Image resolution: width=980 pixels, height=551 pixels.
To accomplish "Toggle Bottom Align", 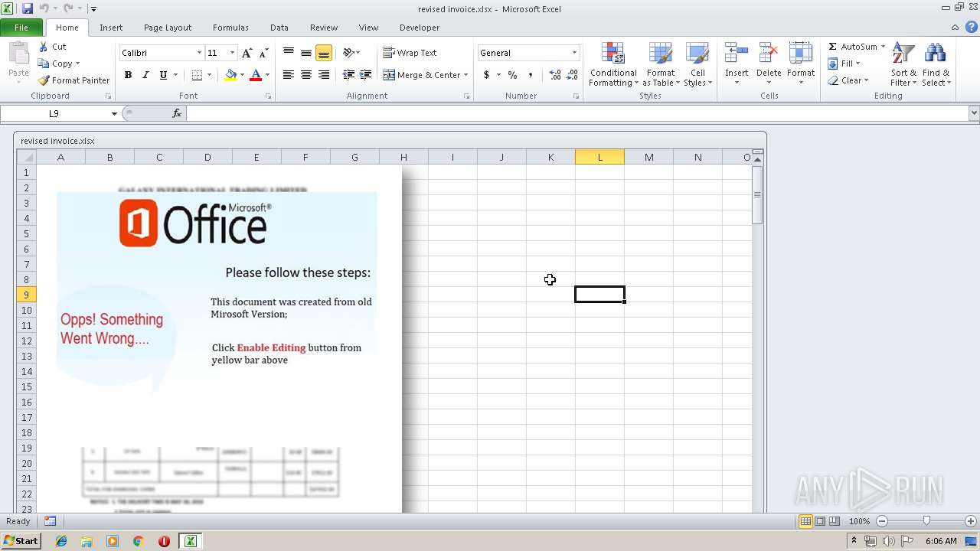I will click(324, 53).
